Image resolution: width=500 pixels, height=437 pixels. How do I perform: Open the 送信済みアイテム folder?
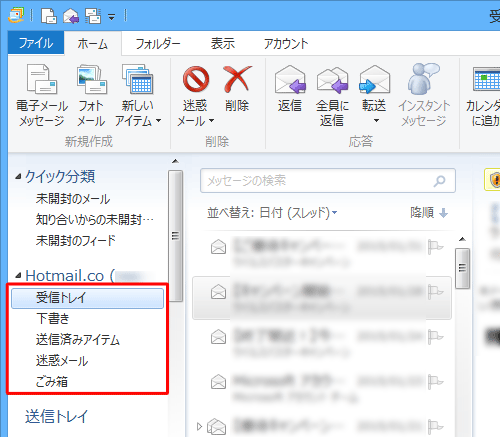click(x=78, y=340)
